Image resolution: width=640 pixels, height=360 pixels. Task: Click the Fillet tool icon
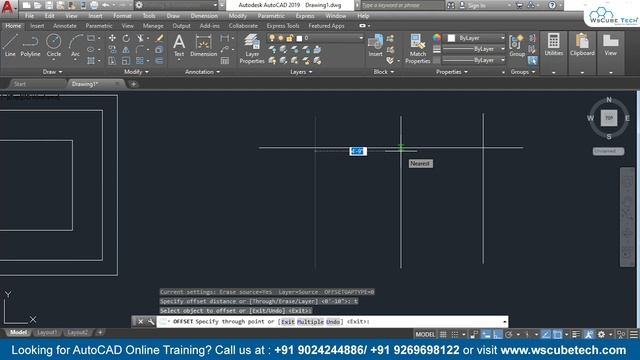(x=140, y=50)
